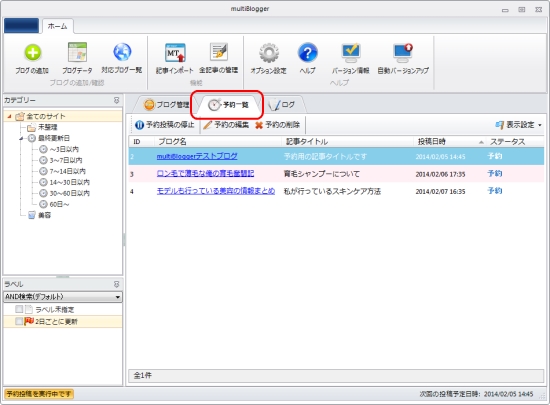The width and height of the screenshot is (550, 405).
Task: Pin the ラベル panel using its pin icon
Action: click(116, 284)
